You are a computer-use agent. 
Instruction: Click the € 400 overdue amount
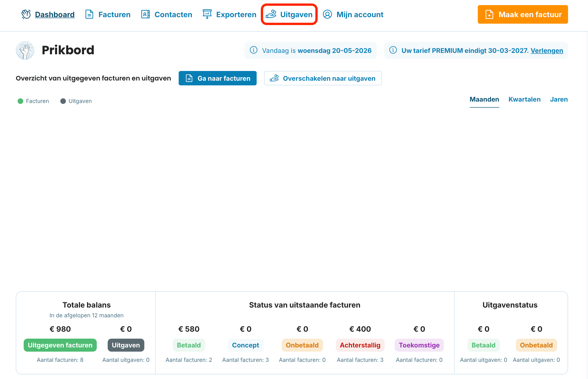click(360, 329)
